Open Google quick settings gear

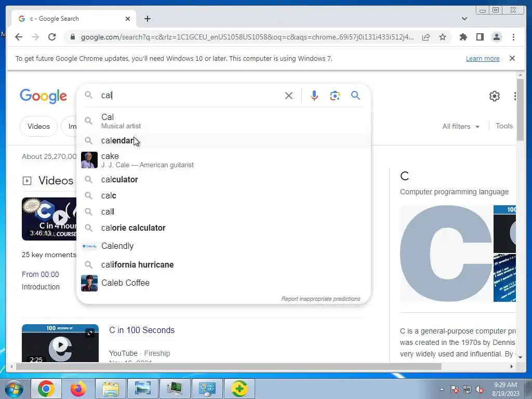click(495, 96)
